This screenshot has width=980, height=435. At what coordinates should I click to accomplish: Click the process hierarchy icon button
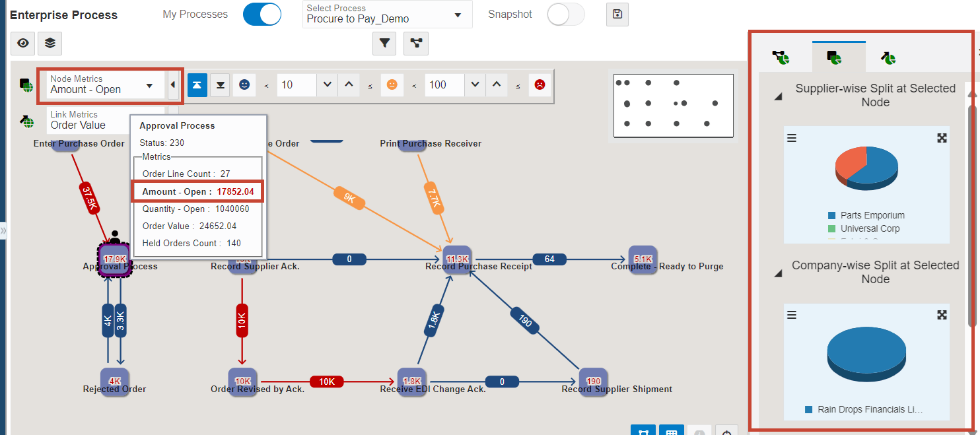[416, 44]
